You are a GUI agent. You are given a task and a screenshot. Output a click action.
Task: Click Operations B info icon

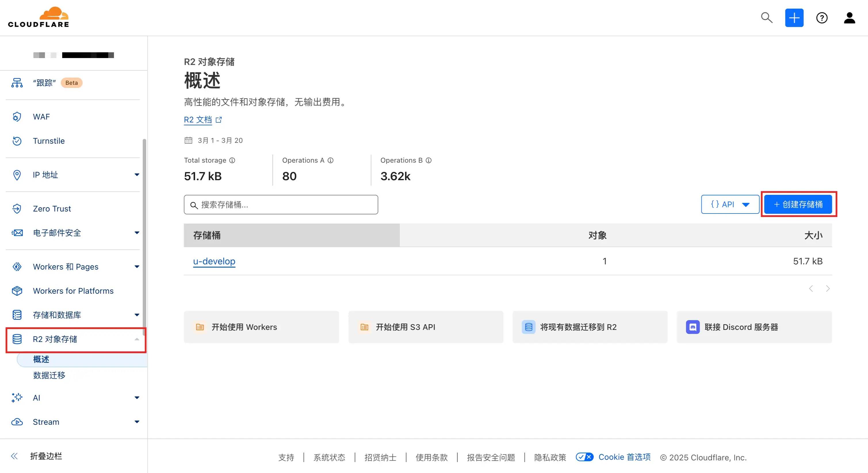point(429,160)
